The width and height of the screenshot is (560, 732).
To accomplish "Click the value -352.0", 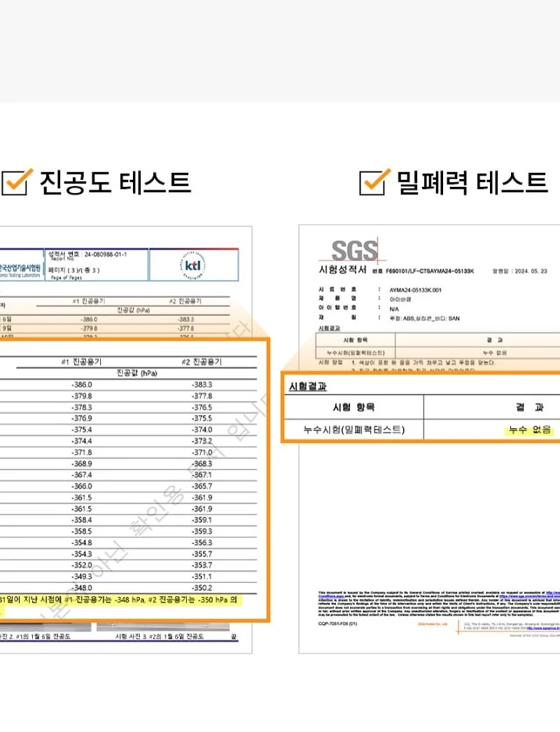I will [82, 565].
